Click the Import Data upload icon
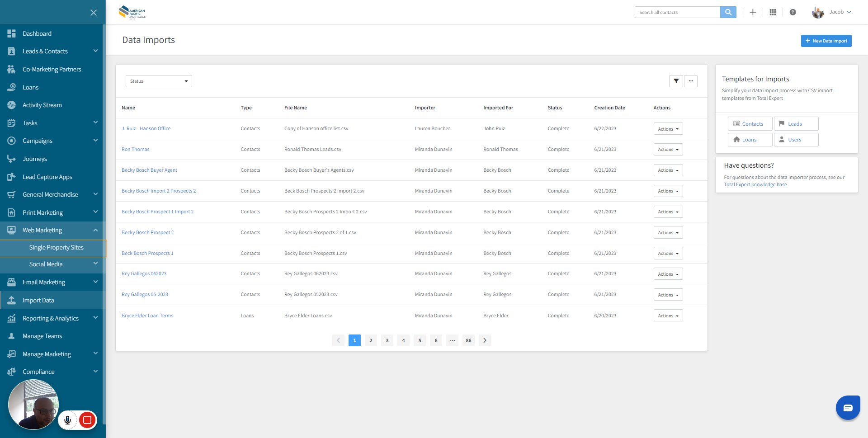 12,300
